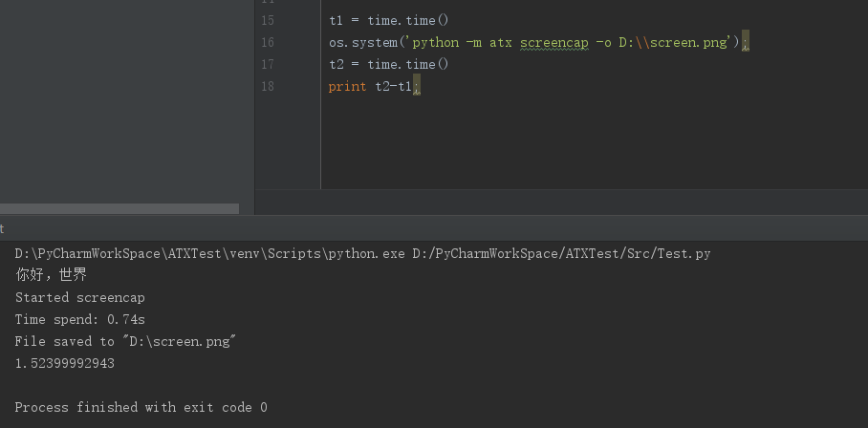Click 'Process finished with exit code 0'
This screenshot has height=428, width=868.
point(141,408)
